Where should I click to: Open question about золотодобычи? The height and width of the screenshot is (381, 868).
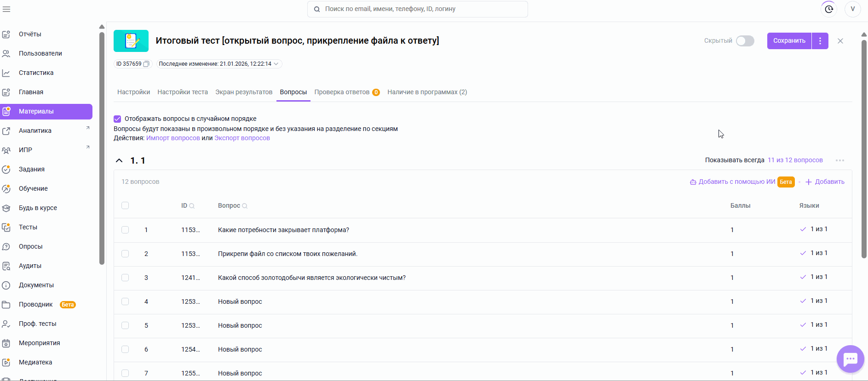(312, 278)
